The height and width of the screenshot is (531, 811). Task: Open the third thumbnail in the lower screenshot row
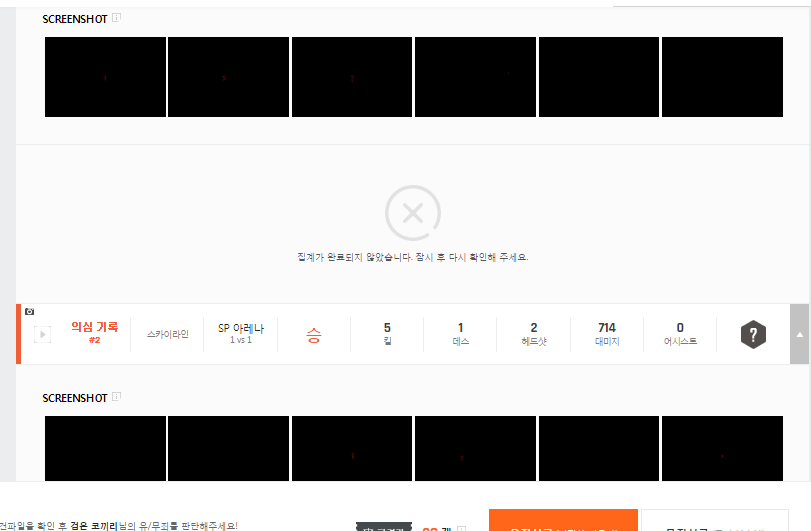352,448
